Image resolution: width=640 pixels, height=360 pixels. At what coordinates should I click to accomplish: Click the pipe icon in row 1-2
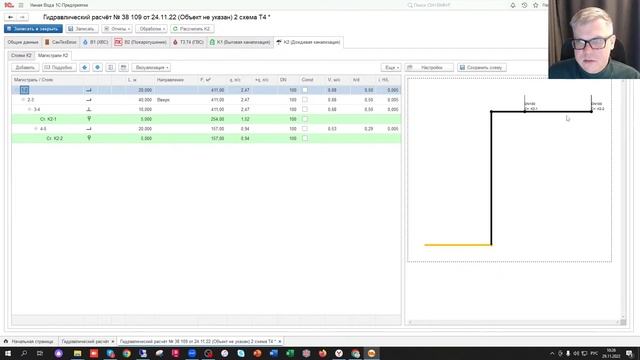point(89,90)
